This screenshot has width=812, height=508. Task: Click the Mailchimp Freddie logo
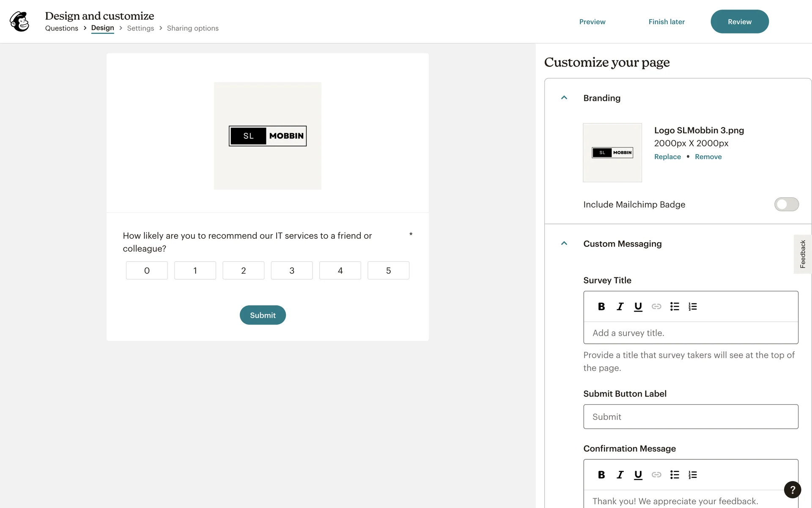pyautogui.click(x=20, y=22)
